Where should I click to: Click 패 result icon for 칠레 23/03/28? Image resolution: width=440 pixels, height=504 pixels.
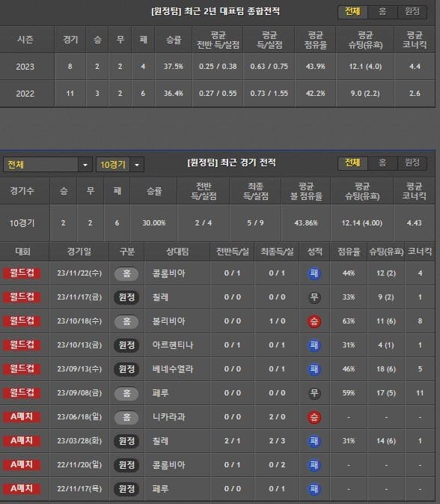pyautogui.click(x=314, y=441)
